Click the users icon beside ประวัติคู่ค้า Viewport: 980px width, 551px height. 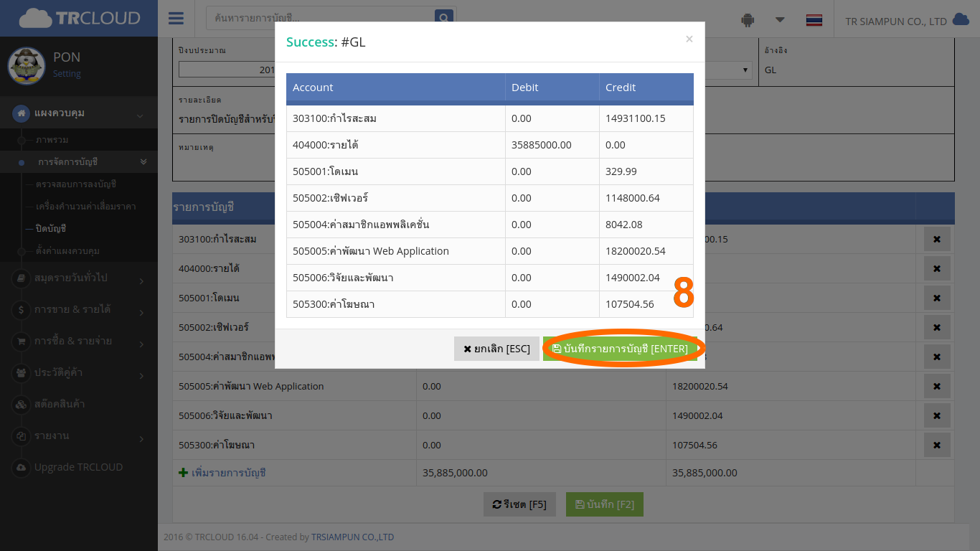tap(20, 373)
